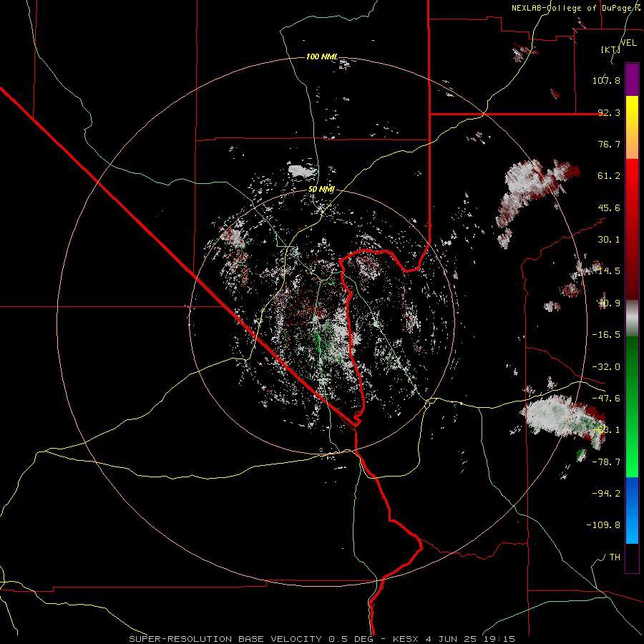
Task: Pick the gray zero-velocity segment of color bar
Action: [x=632, y=318]
